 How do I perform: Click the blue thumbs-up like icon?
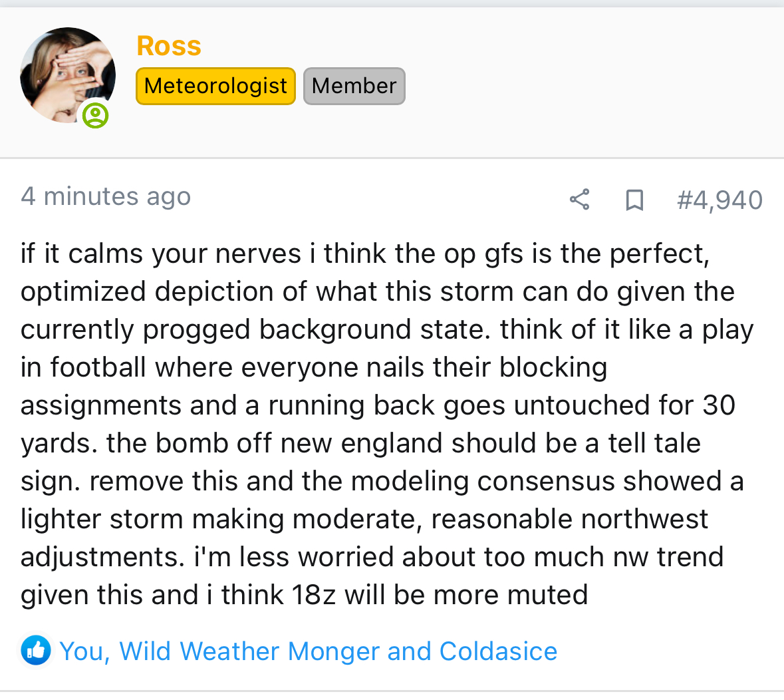coord(36,651)
